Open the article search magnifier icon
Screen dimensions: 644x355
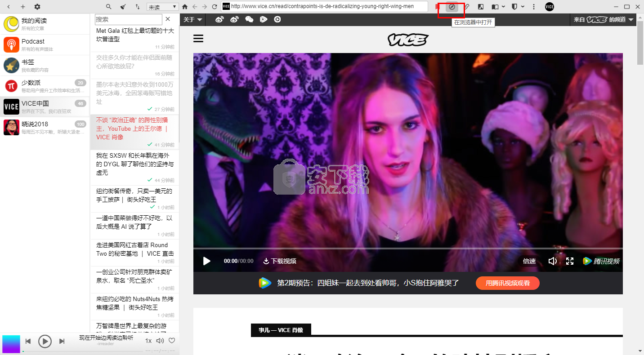coord(108,7)
